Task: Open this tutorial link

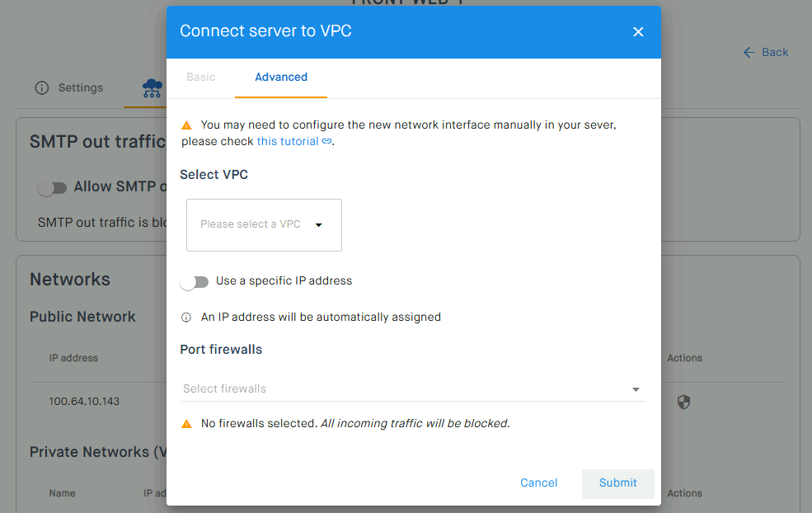Action: click(288, 142)
